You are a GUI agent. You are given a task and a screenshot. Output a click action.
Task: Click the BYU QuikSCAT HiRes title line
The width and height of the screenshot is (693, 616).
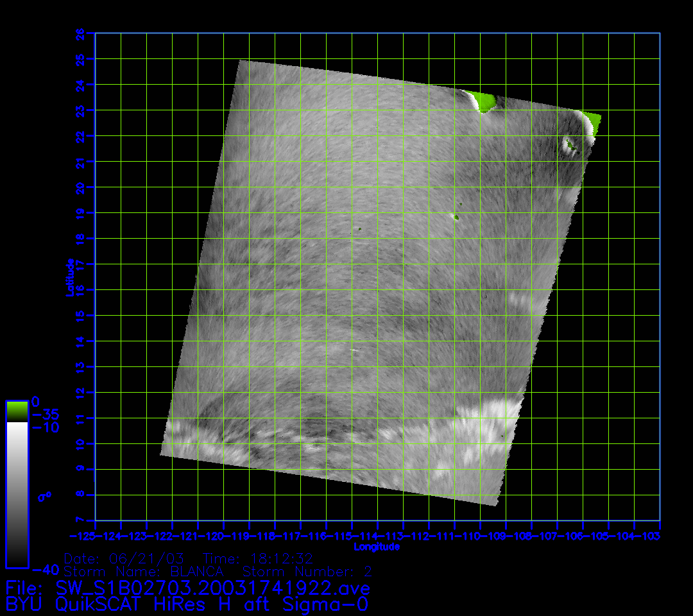tap(186, 604)
